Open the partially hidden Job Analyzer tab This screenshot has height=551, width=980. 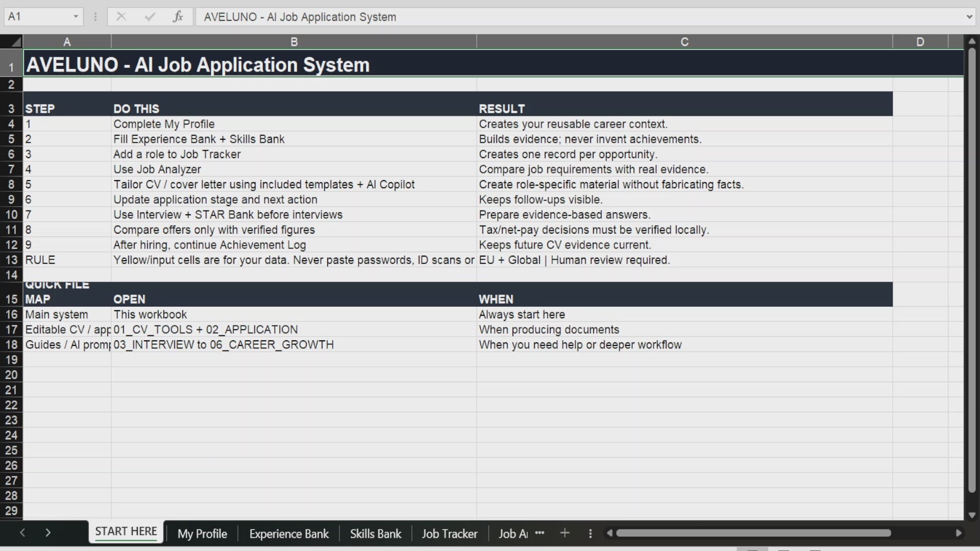(x=512, y=534)
